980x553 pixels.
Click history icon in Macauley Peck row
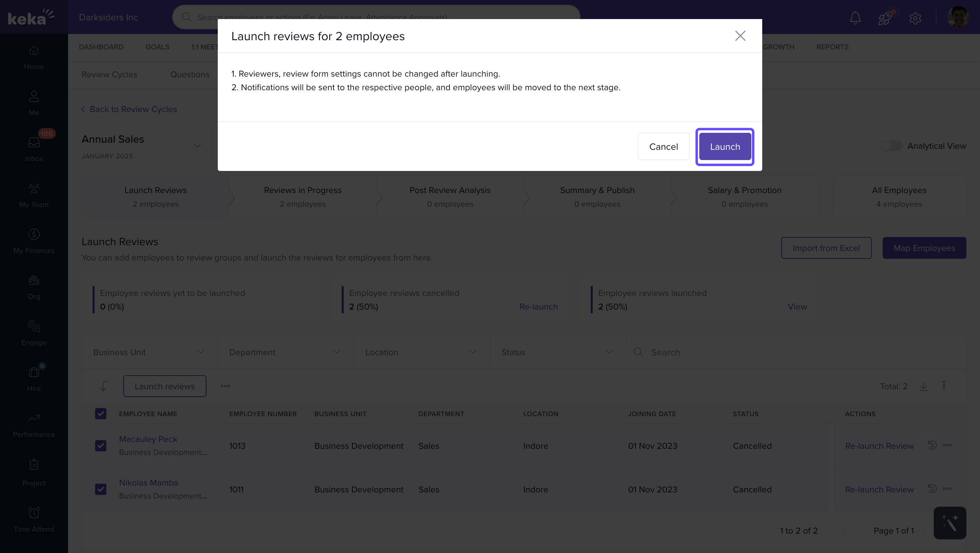[932, 445]
